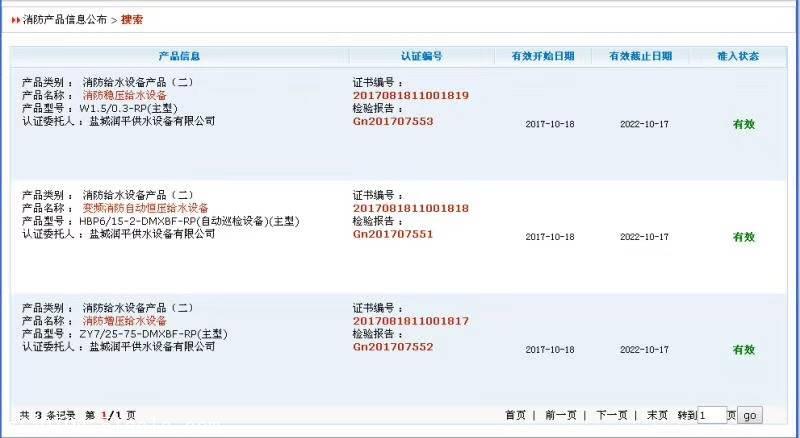Image resolution: width=800 pixels, height=438 pixels.
Task: Open the 消防产品信息公布 breadcrumb link
Action: click(64, 19)
